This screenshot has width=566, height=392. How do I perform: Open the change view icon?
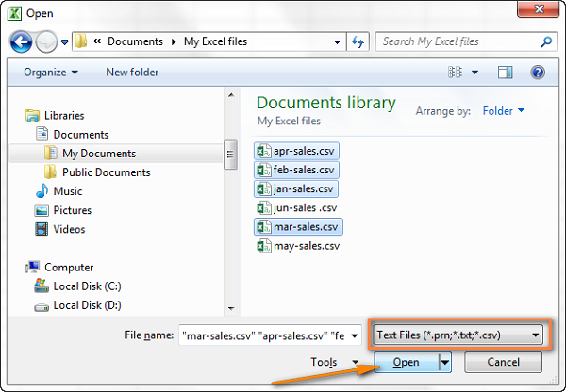(x=455, y=73)
